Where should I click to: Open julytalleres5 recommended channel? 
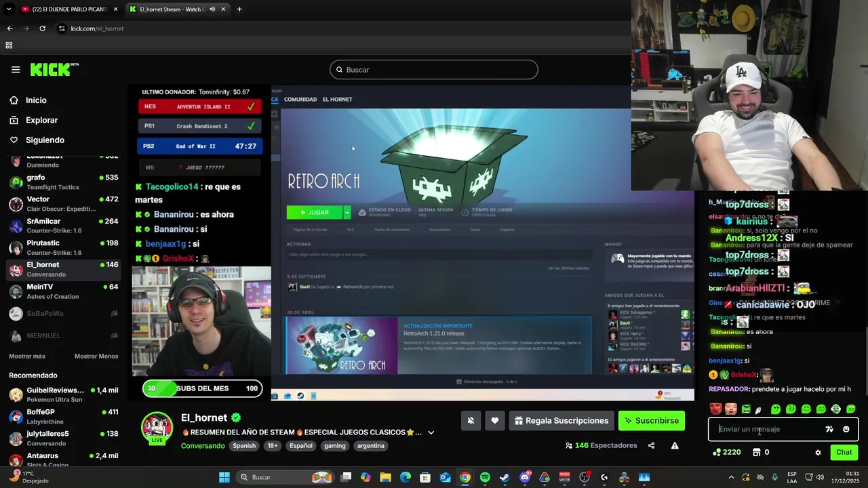pyautogui.click(x=64, y=438)
